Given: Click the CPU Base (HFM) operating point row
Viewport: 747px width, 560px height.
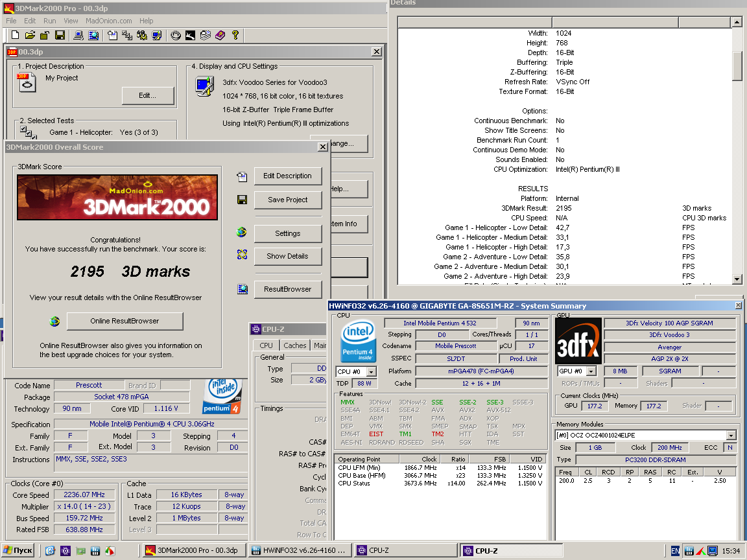Looking at the screenshot, I should 440,476.
